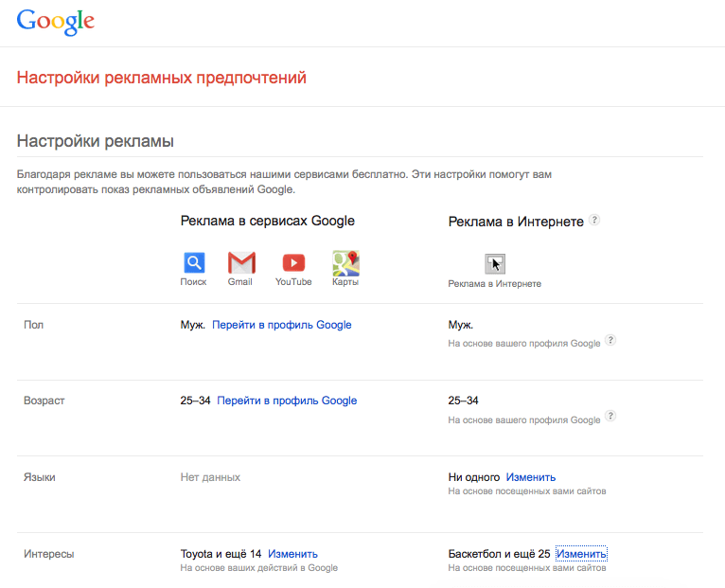Viewport: 725px width, 588px height.
Task: Click the Поиск search icon
Action: [193, 262]
